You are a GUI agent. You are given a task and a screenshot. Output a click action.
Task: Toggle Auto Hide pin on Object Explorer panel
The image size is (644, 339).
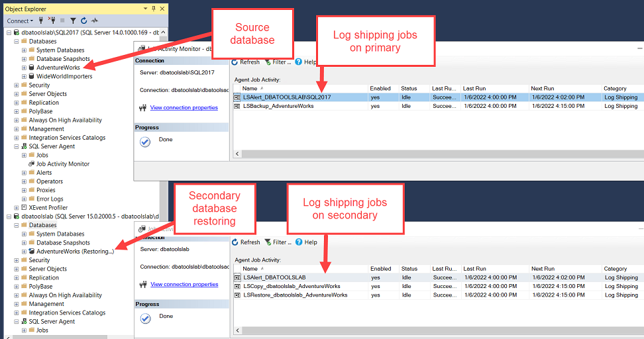pos(154,9)
